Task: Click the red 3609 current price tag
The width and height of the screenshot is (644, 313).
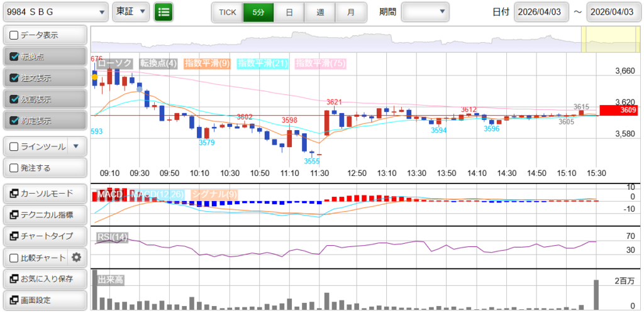Action: 618,110
